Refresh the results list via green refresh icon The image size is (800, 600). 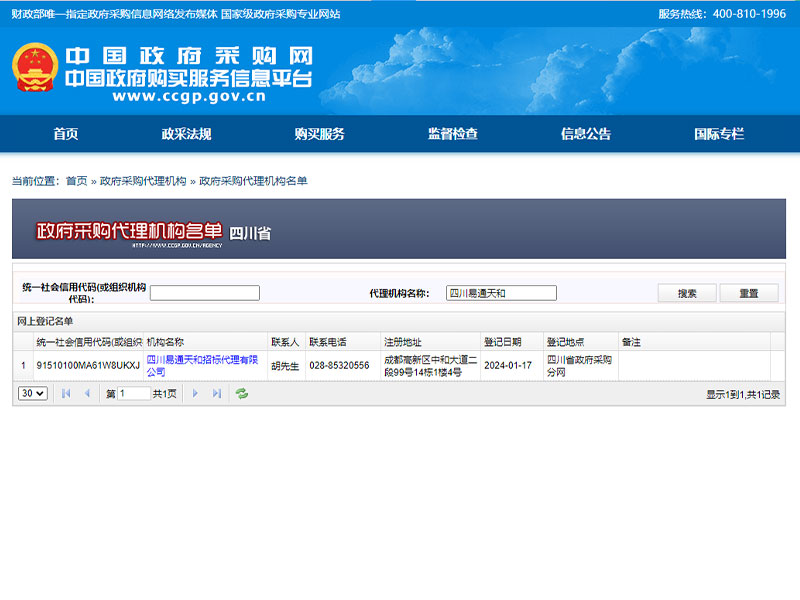click(241, 393)
